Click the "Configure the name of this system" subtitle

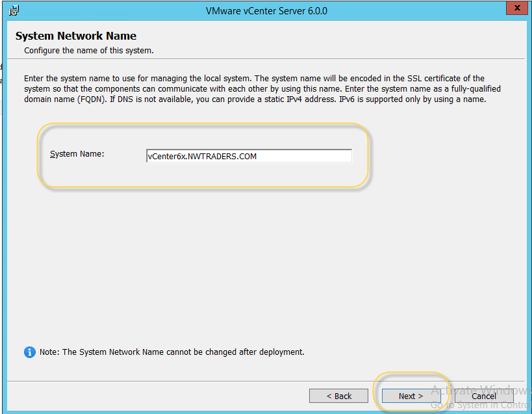(88, 50)
